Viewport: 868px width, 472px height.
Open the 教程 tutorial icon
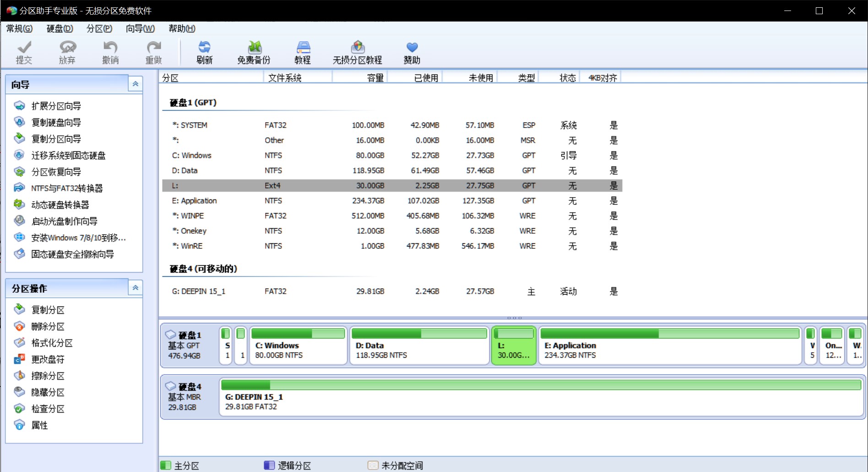[x=303, y=53]
